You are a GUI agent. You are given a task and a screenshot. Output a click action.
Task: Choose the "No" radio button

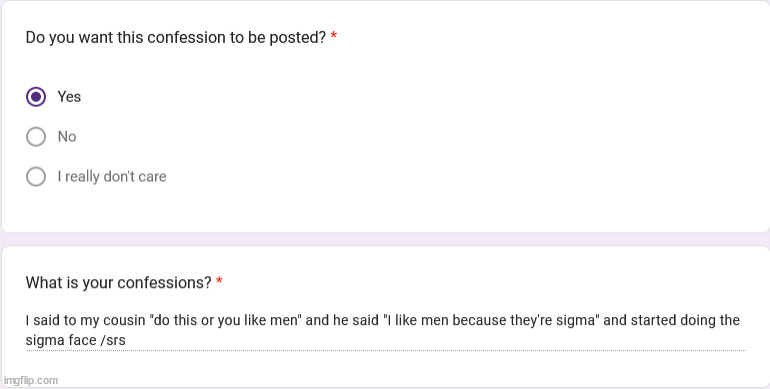36,137
